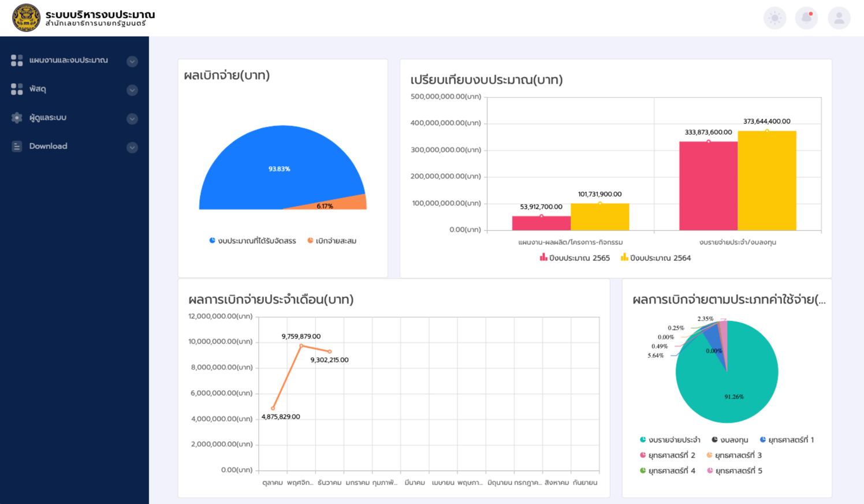Expand the แผนงานและงบประมาณ chevron
864x504 pixels.
132,61
